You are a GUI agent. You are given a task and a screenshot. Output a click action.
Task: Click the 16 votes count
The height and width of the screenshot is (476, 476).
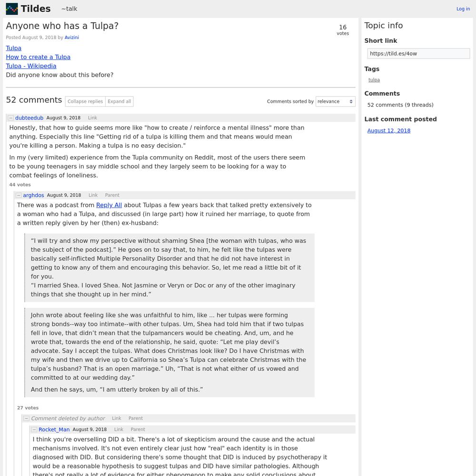point(343,30)
